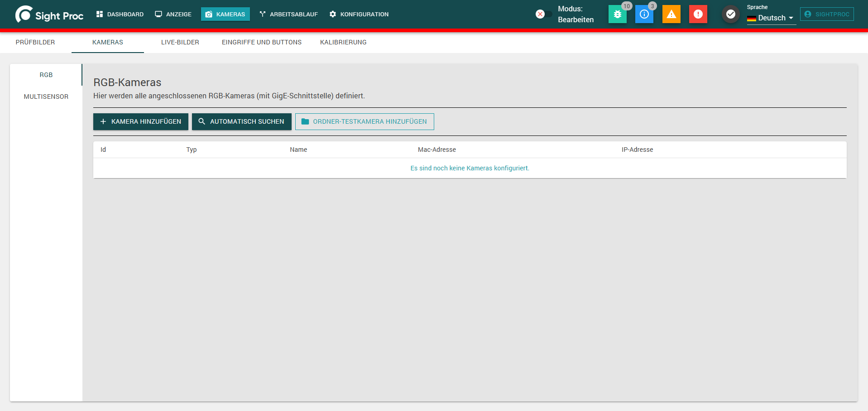The width and height of the screenshot is (868, 411).
Task: Switch to Eingriffe und Buttons tab
Action: point(262,42)
